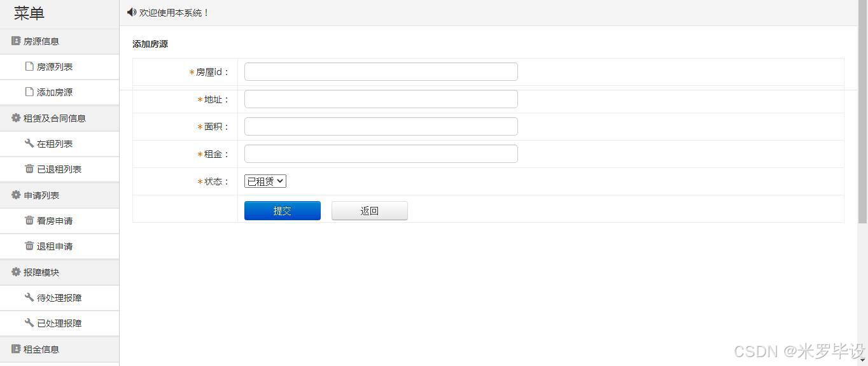Image resolution: width=868 pixels, height=366 pixels.
Task: Go to 已退租列表 page
Action: tap(59, 169)
